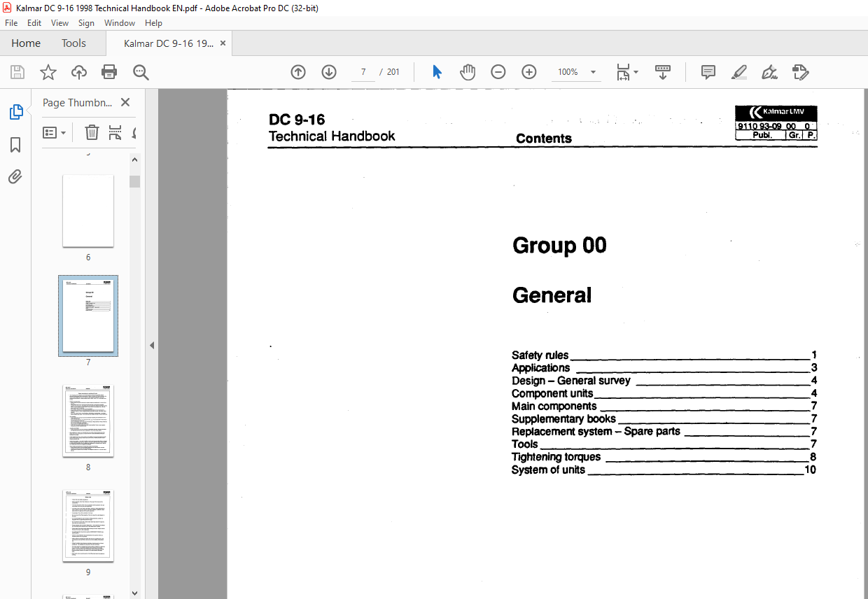The width and height of the screenshot is (868, 599).
Task: Click the fit page width icon
Action: [x=622, y=72]
